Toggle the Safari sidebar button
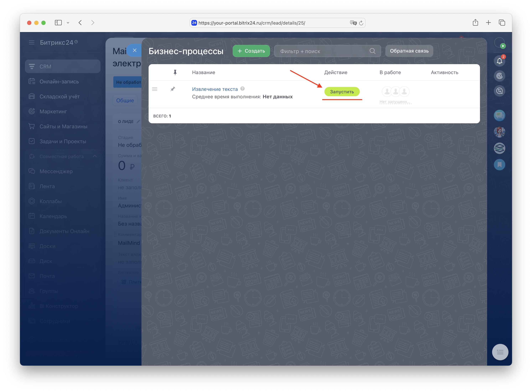Viewport: 532px width, 392px height. click(58, 23)
